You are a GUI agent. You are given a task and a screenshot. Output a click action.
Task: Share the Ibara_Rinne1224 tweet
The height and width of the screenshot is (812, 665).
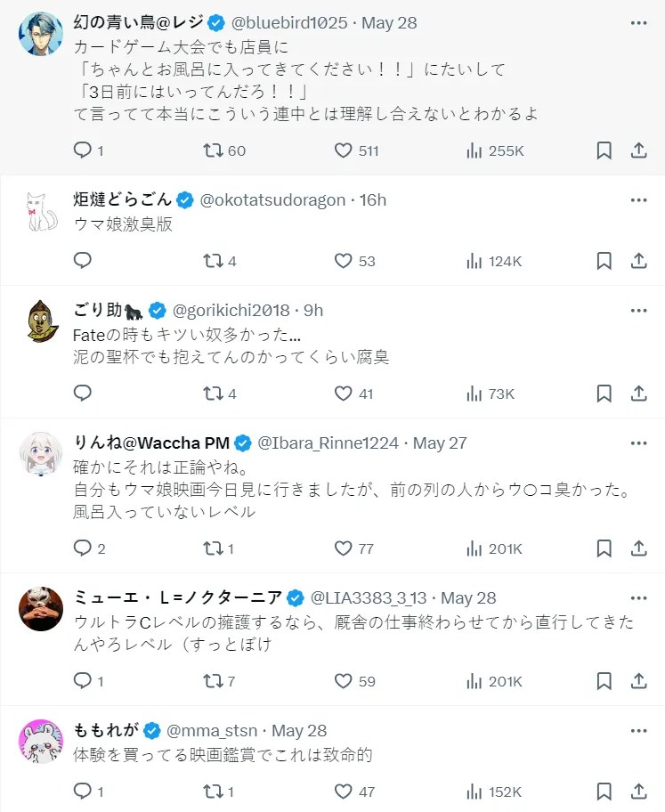pos(638,548)
